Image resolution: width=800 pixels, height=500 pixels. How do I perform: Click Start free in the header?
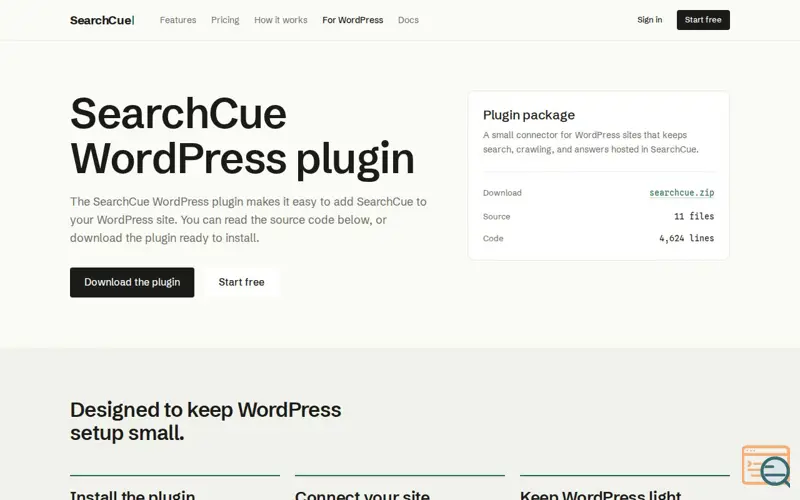click(703, 20)
